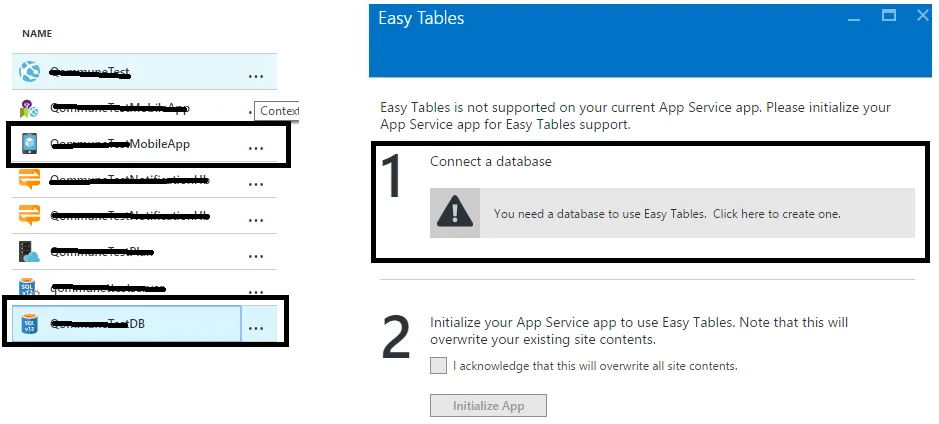Select the MobileApp phone icon

[29, 145]
